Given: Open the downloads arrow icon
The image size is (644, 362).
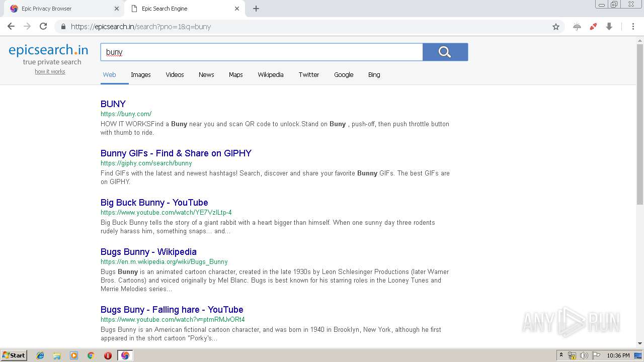Looking at the screenshot, I should (x=609, y=27).
